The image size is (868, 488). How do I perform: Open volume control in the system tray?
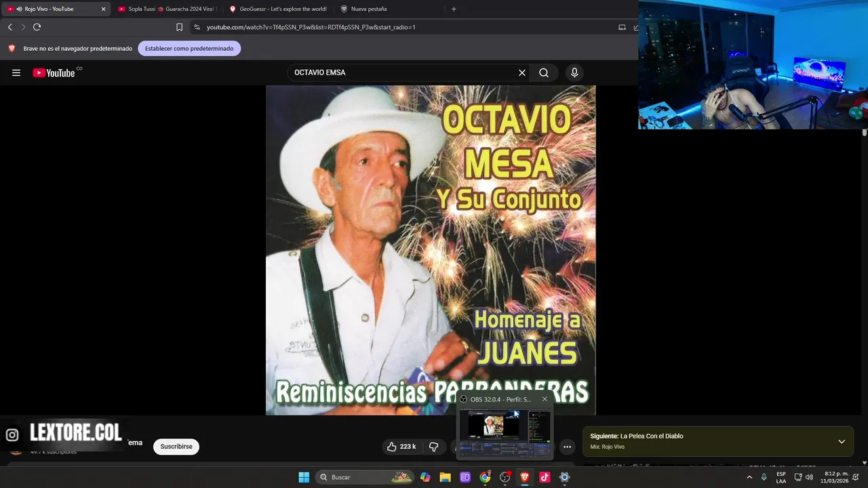pyautogui.click(x=809, y=477)
